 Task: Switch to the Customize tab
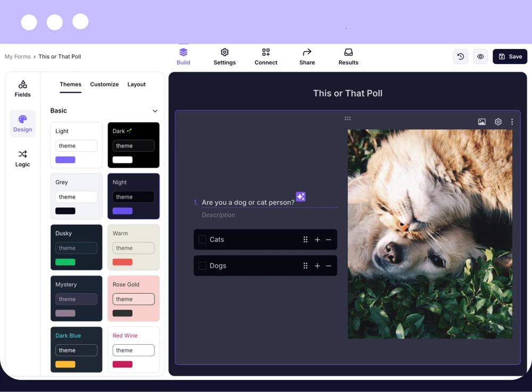point(104,85)
